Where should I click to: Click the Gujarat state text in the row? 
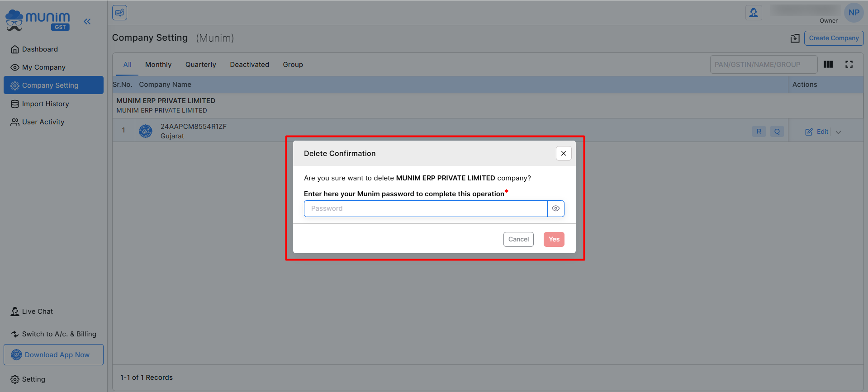tap(172, 136)
